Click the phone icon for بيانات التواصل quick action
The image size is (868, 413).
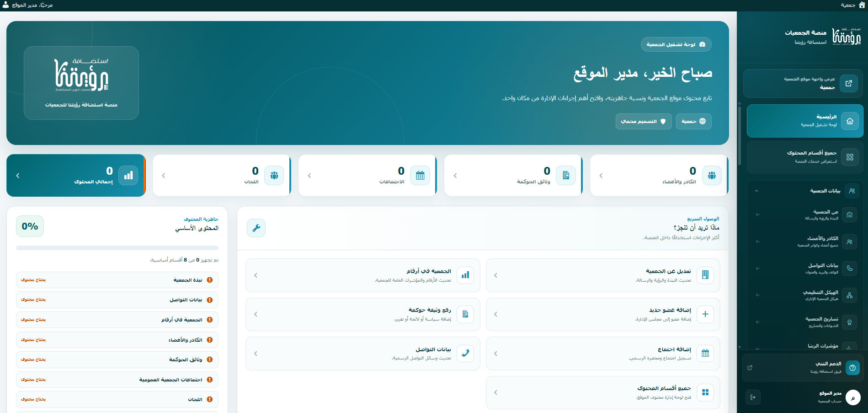click(465, 354)
